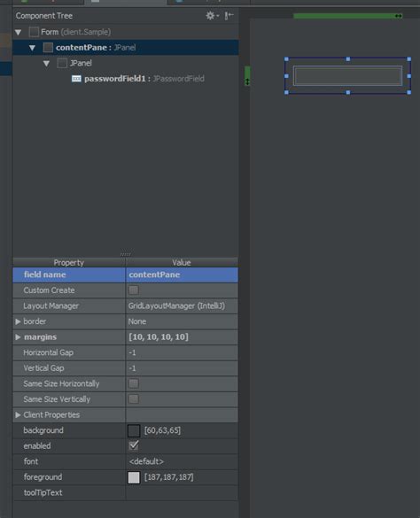The height and width of the screenshot is (518, 420).
Task: Collapse the Form tree node
Action: click(x=19, y=33)
